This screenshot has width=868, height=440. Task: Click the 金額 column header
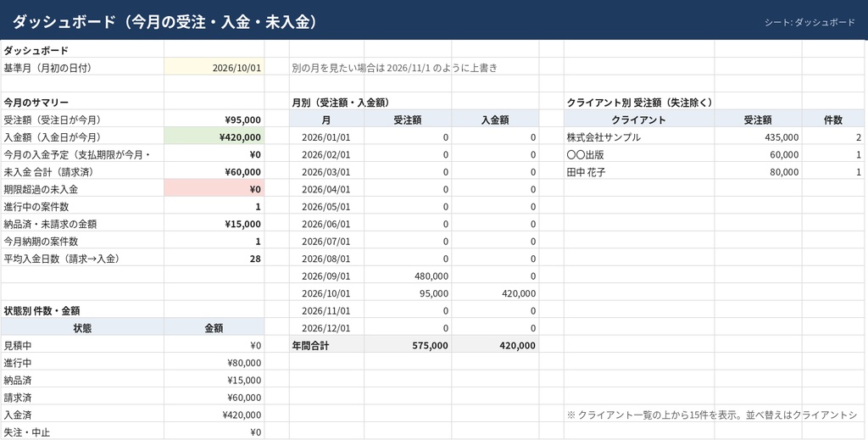(214, 328)
